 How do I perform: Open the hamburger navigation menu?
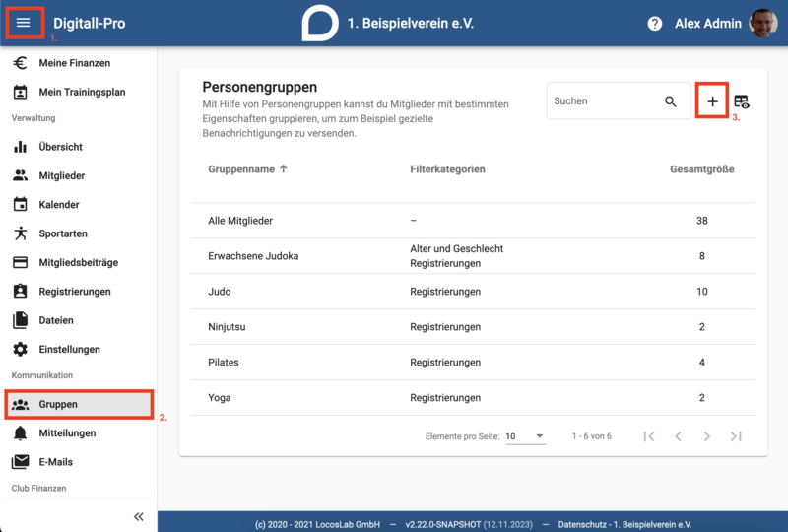click(23, 23)
